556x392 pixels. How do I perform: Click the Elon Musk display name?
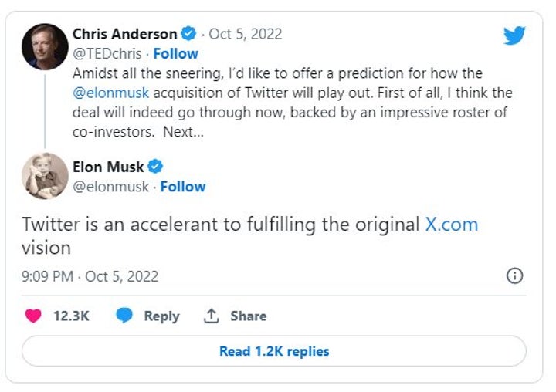[108, 167]
